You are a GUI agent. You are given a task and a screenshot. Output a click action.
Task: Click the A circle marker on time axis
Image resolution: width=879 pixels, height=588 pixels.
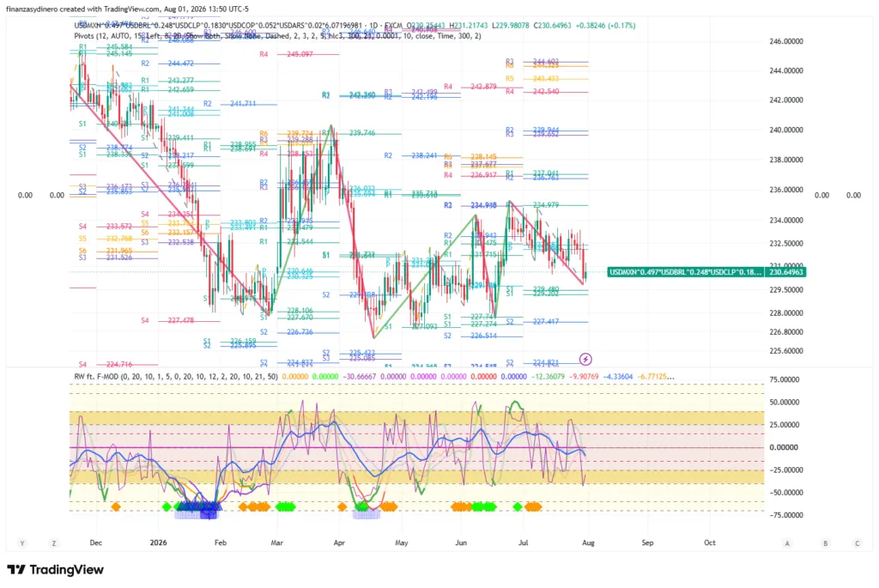tap(787, 543)
